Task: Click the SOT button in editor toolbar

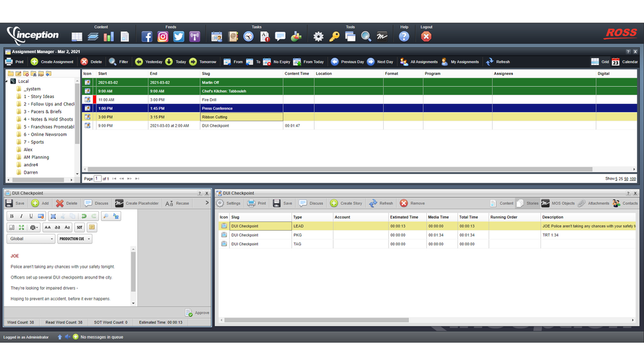Action: (x=79, y=227)
